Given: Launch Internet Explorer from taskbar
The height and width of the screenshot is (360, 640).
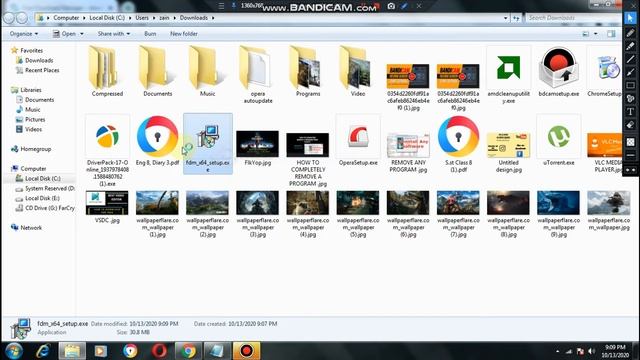Looking at the screenshot, I should pos(43,351).
